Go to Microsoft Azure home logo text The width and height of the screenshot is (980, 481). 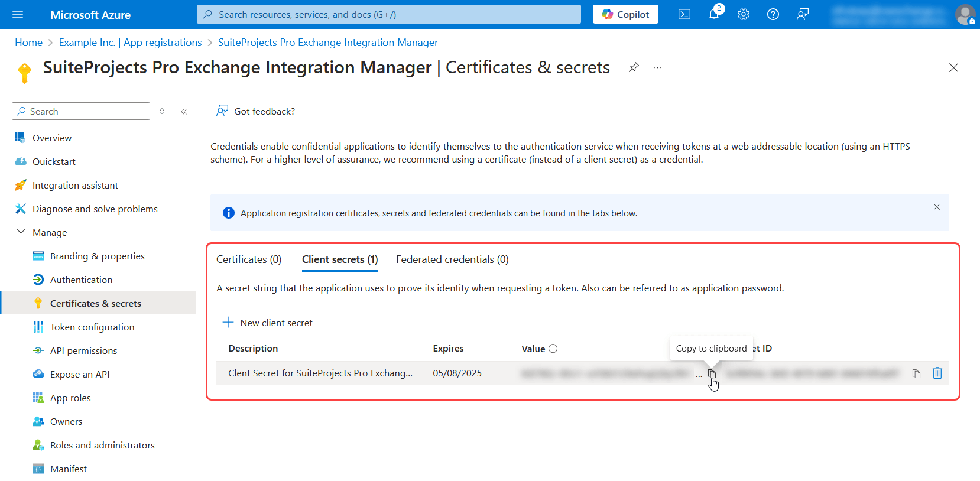[90, 15]
